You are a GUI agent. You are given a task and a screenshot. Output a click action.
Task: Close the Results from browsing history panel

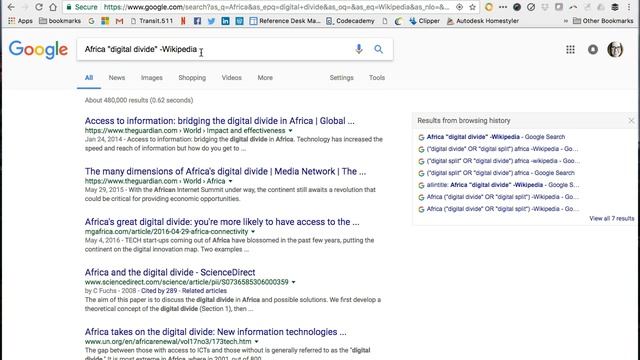coord(631,121)
